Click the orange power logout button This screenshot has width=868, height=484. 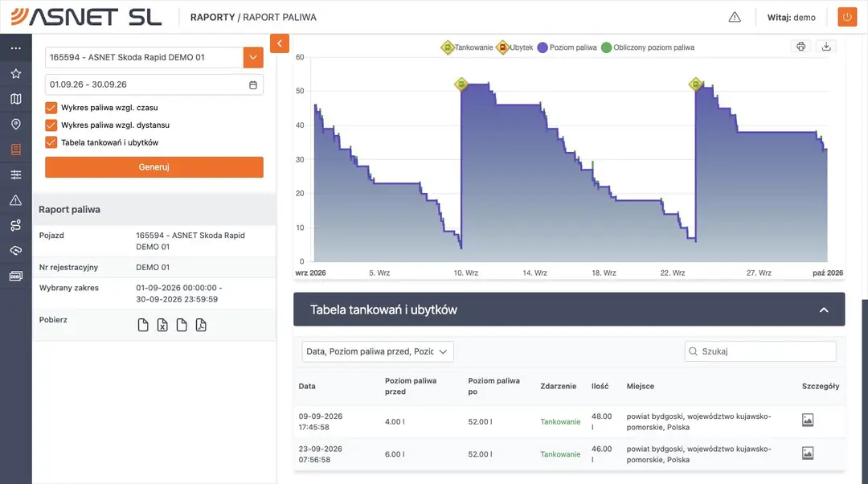(847, 17)
